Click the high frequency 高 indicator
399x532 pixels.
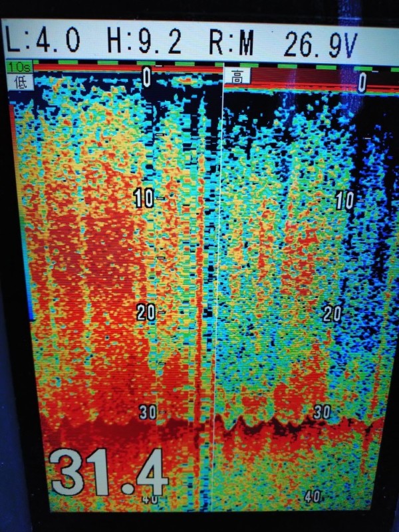click(x=237, y=76)
